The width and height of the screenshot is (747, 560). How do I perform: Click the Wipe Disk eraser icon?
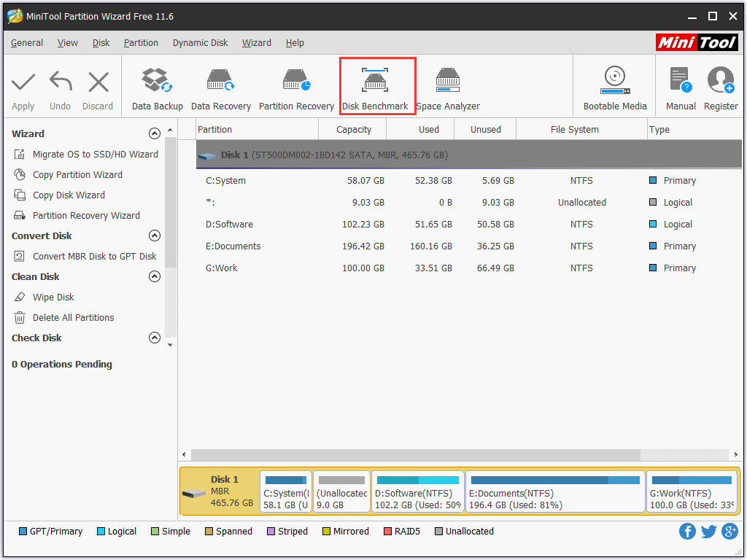click(x=20, y=297)
